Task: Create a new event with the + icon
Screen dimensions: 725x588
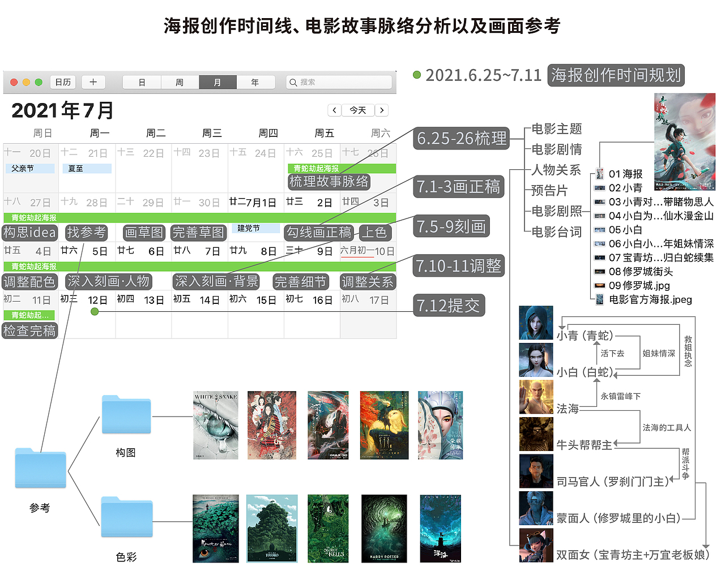Action: (93, 82)
